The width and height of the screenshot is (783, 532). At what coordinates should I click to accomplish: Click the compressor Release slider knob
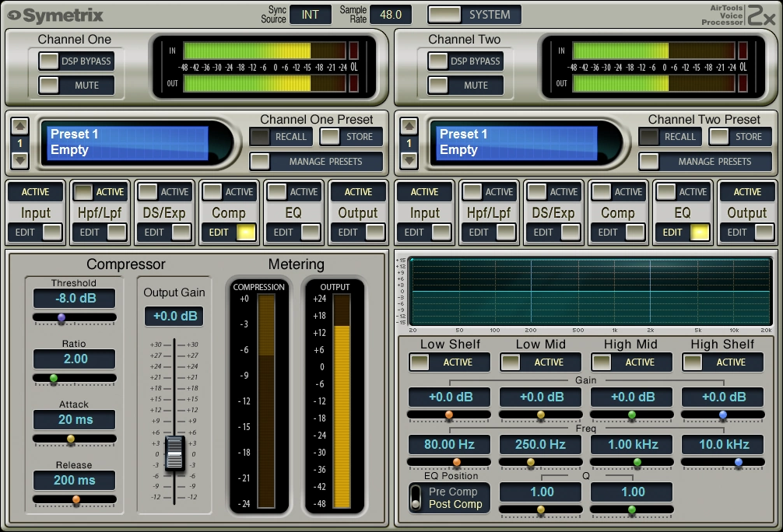(76, 499)
